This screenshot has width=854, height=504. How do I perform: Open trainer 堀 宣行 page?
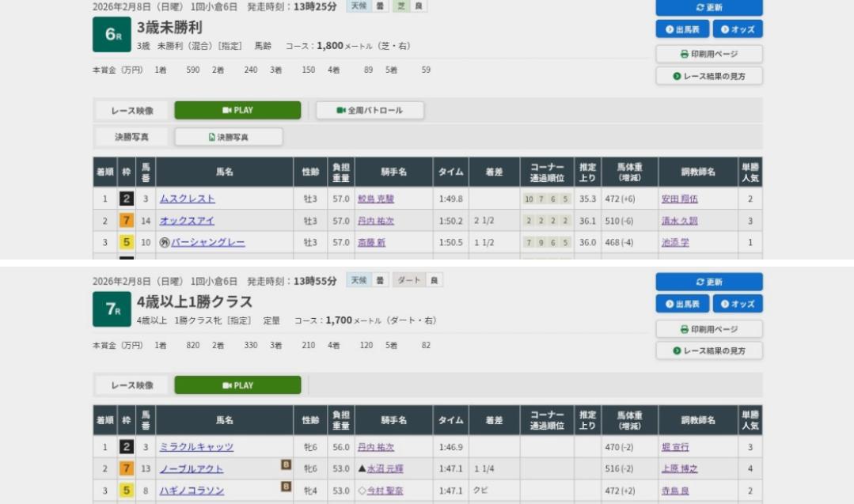672,447
